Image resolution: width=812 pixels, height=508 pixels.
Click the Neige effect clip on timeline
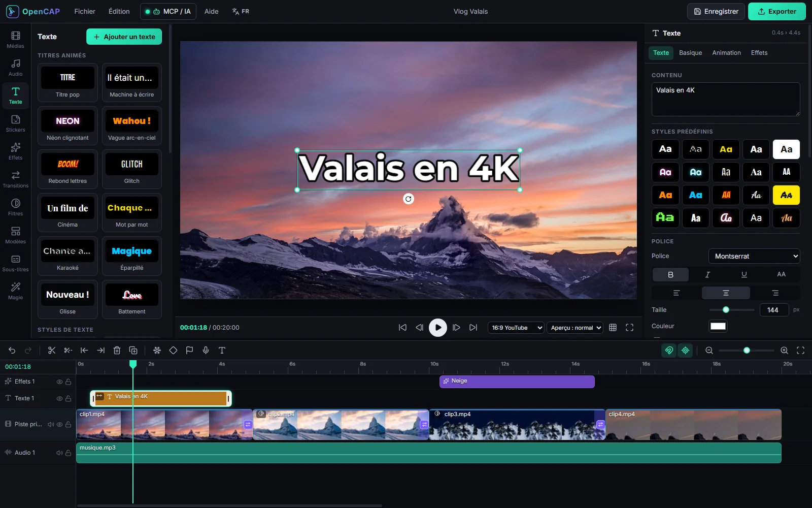click(517, 382)
